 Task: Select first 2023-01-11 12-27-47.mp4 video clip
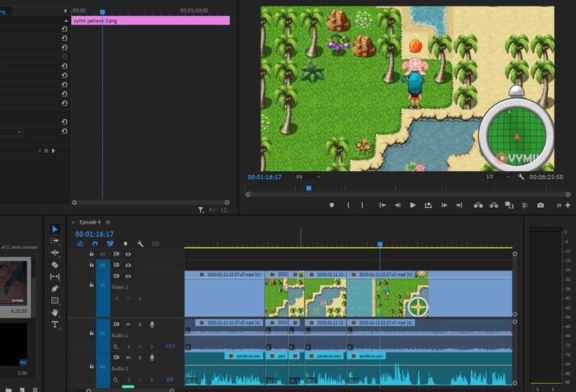[225, 293]
